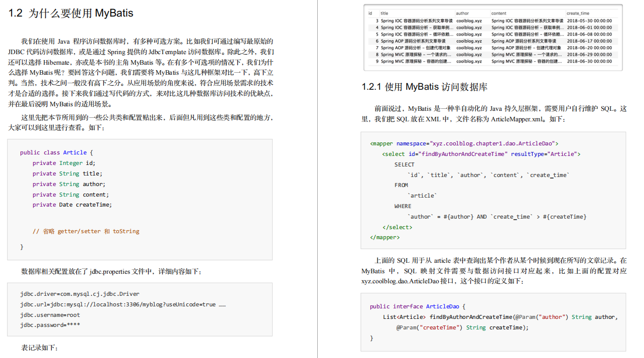Image resolution: width=644 pixels, height=358 pixels.
Task: Click the text '表记录如下:'
Action: point(40,347)
